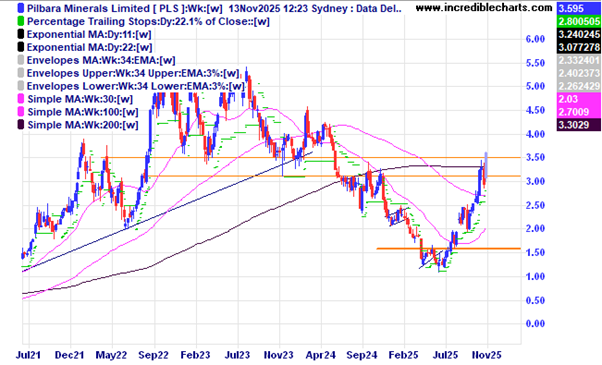Image resolution: width=602 pixels, height=365 pixels.
Task: Click the www.incrediblecharts.com link text
Action: 484,7
